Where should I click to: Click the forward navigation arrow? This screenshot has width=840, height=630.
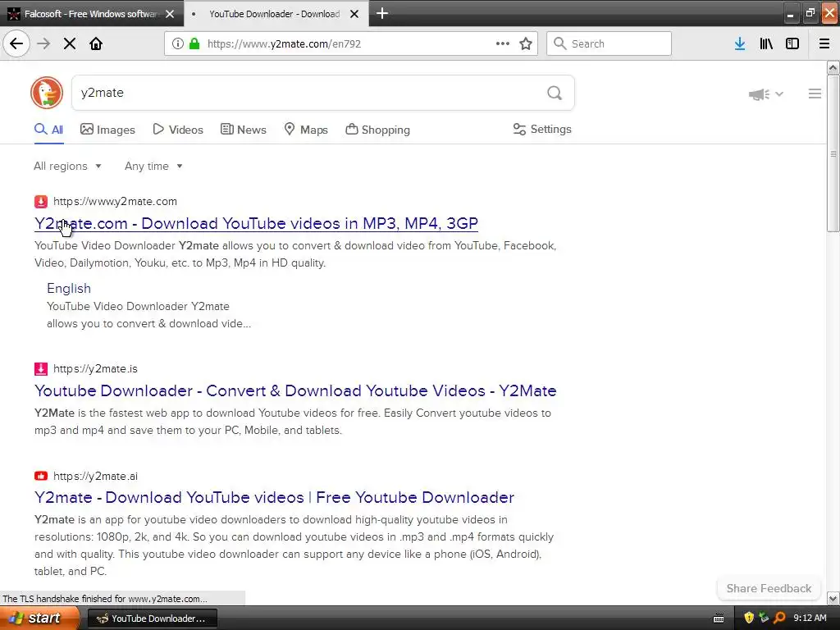tap(43, 43)
